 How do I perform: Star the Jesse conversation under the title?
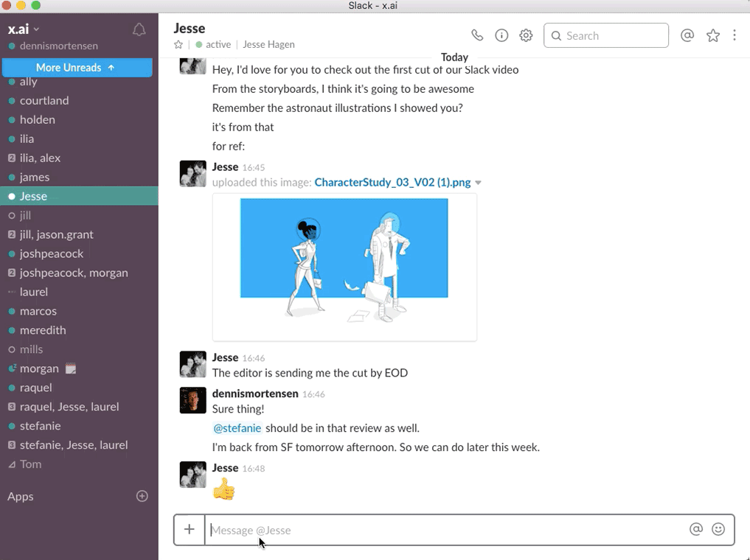(178, 44)
